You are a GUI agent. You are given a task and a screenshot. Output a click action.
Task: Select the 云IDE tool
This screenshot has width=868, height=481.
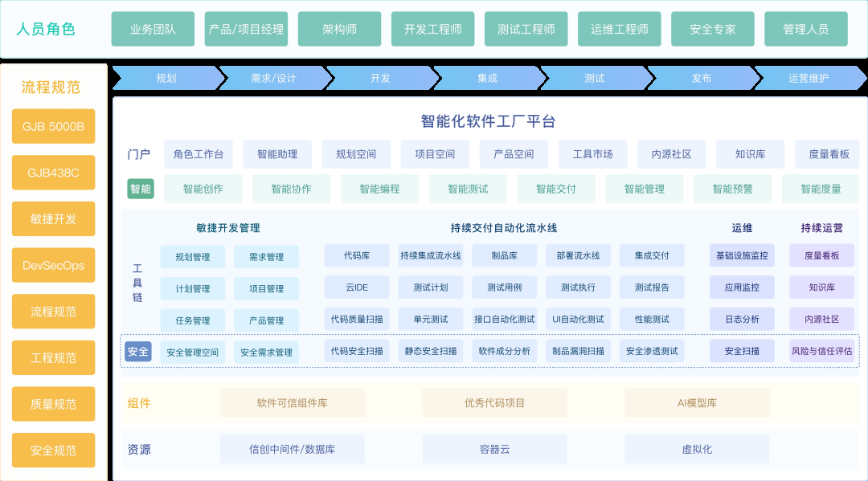coord(356,287)
